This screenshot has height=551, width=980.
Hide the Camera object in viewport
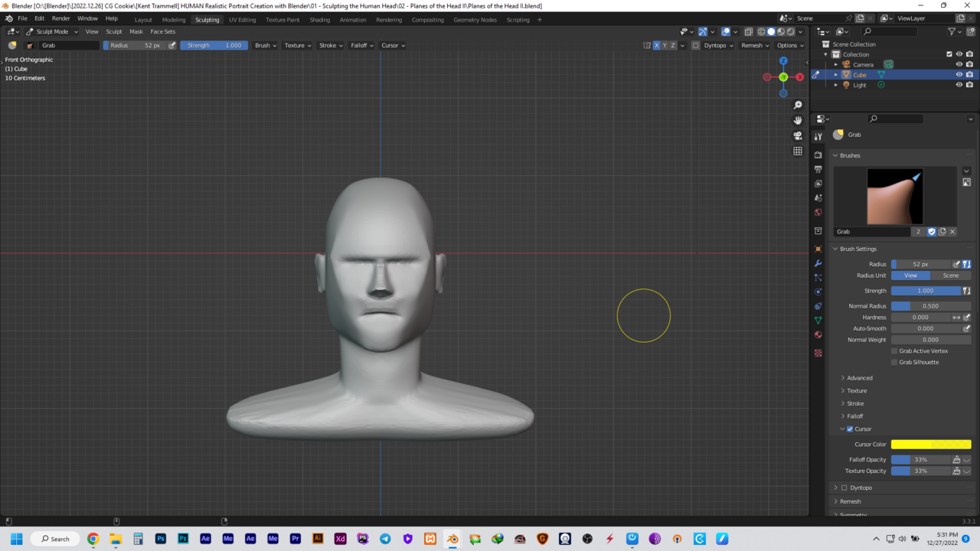959,64
